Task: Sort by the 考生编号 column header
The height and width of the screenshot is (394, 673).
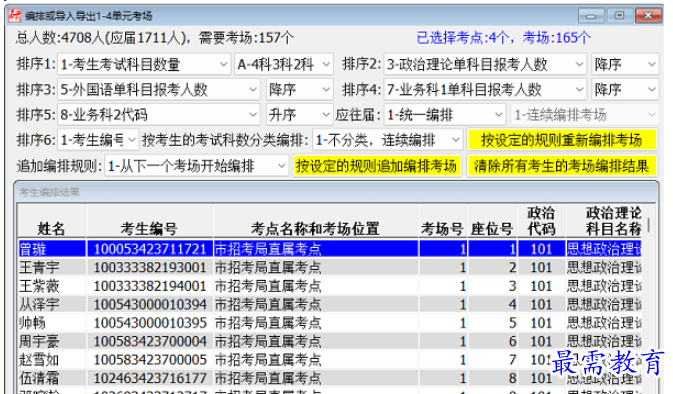Action: pyautogui.click(x=149, y=221)
